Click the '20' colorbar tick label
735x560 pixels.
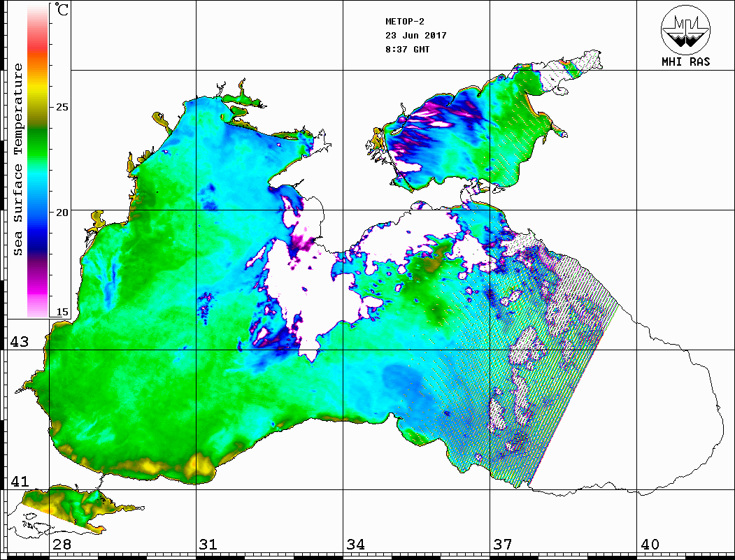coord(62,213)
